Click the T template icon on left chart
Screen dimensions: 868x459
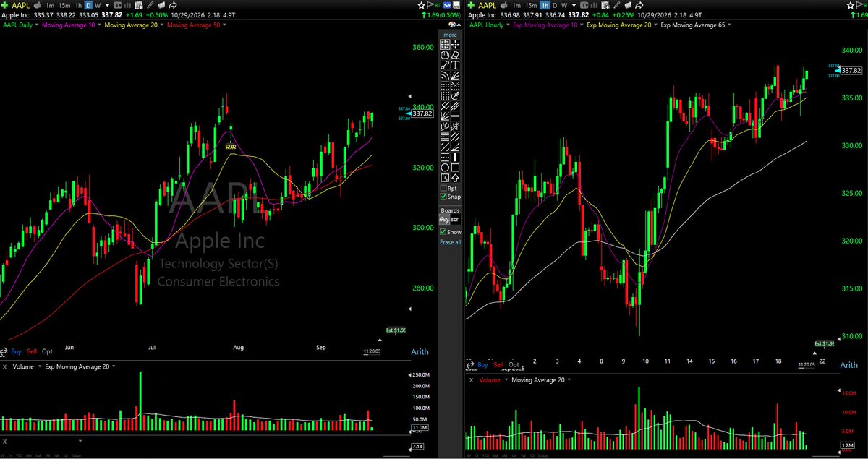click(x=118, y=5)
